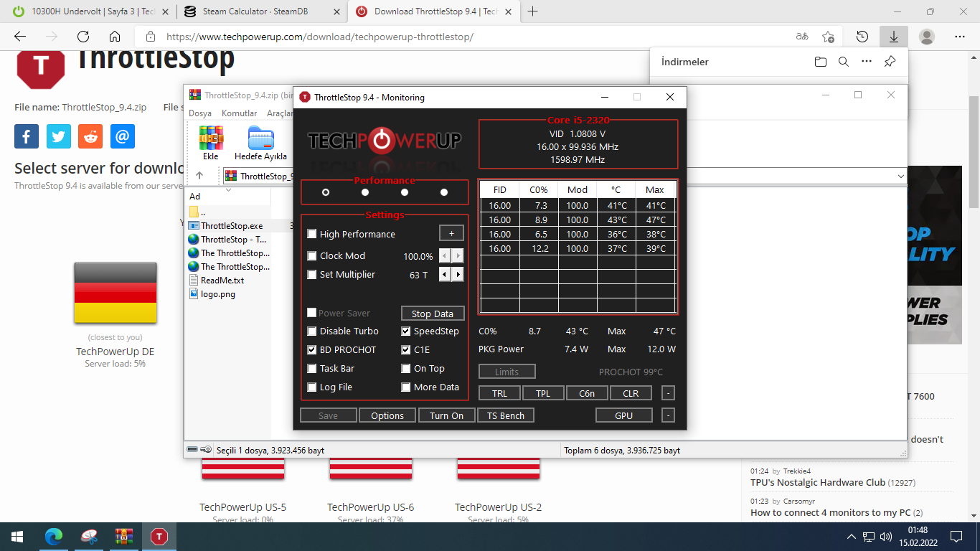Click the Hedefe Ayıkla extract icon in WinRAR
The width and height of the screenshot is (980, 551).
coord(260,143)
